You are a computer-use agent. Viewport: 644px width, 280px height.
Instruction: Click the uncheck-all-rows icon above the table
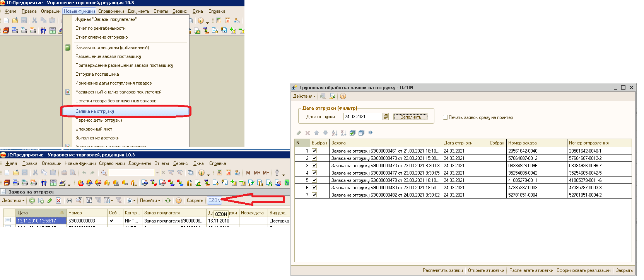(361, 133)
